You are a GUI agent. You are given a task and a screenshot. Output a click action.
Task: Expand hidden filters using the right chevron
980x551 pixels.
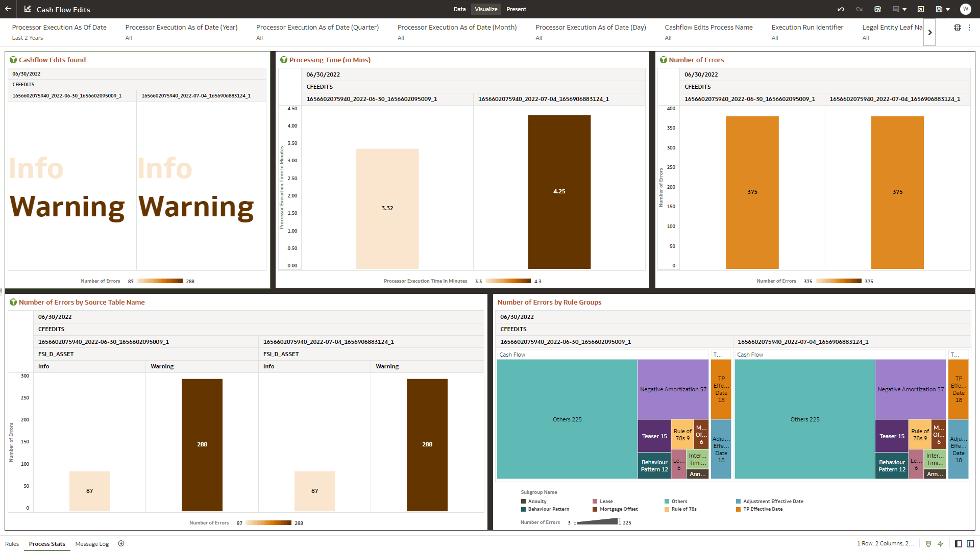(930, 32)
